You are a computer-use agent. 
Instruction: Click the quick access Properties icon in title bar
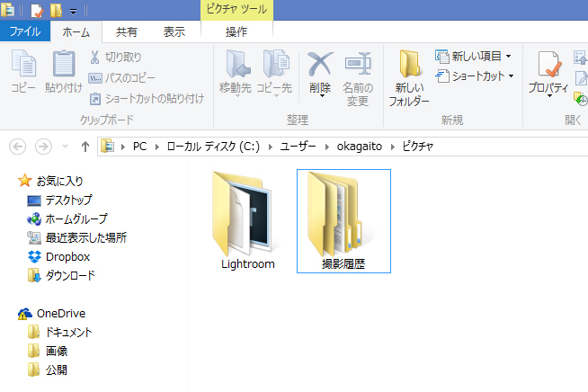click(37, 11)
